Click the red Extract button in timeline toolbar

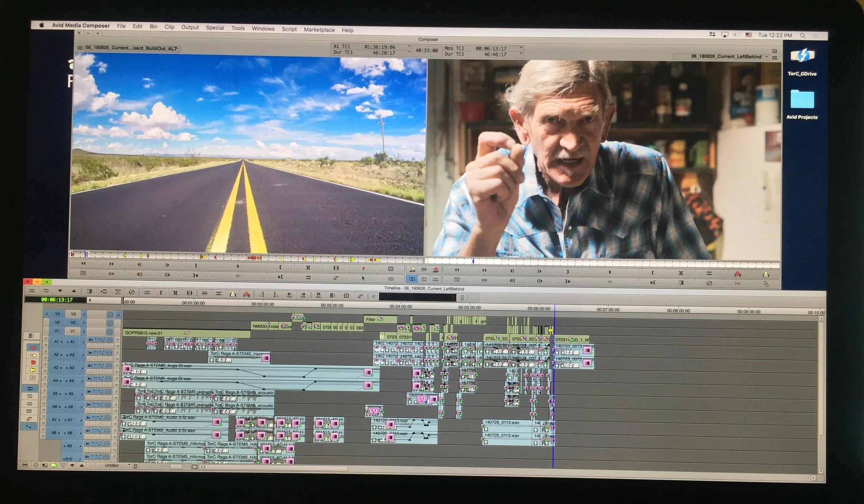pos(246,294)
